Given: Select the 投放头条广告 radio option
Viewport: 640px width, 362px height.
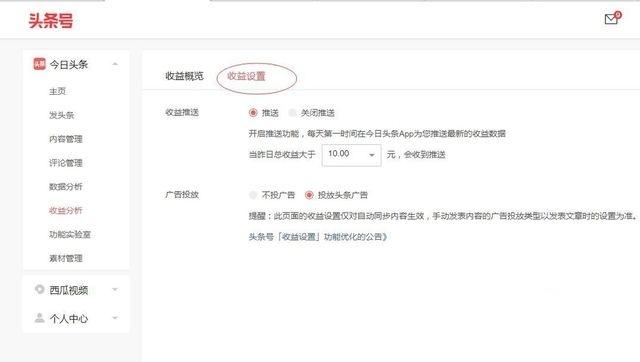Looking at the screenshot, I should [x=309, y=195].
